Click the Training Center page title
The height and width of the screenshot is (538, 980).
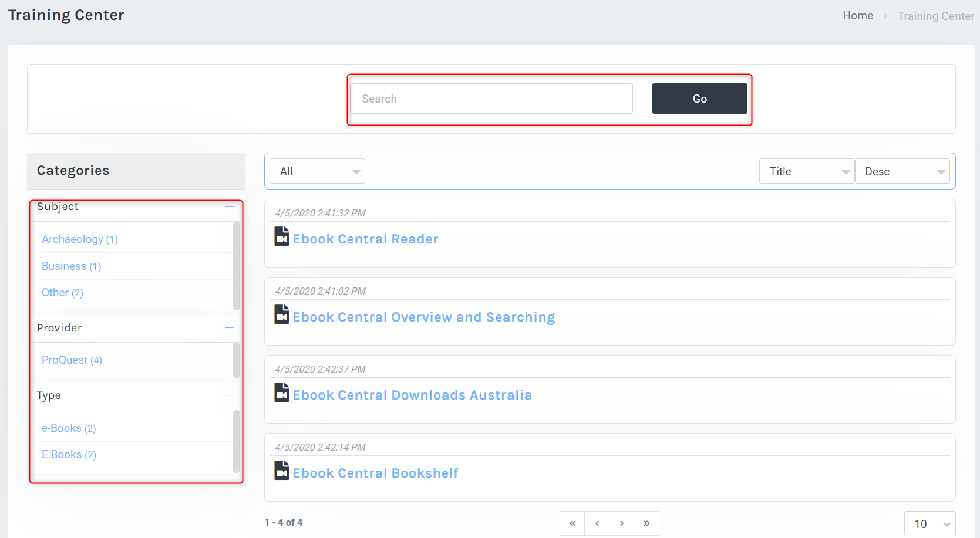[66, 15]
